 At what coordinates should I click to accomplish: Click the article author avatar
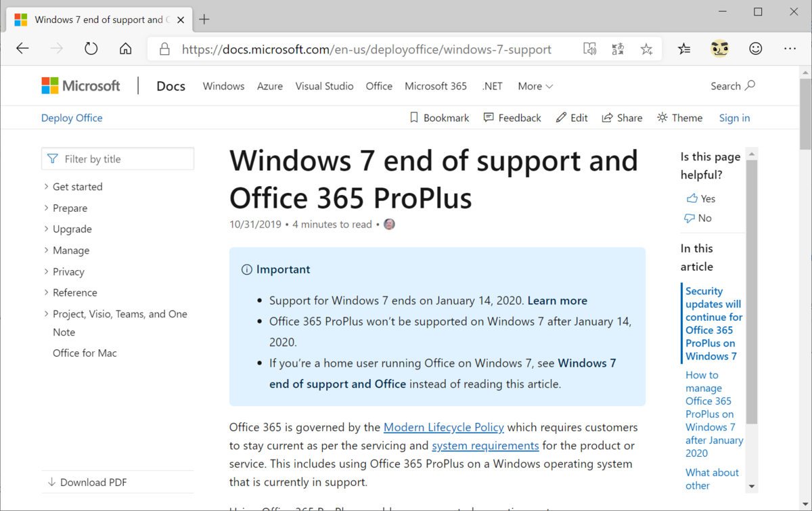[x=389, y=224]
